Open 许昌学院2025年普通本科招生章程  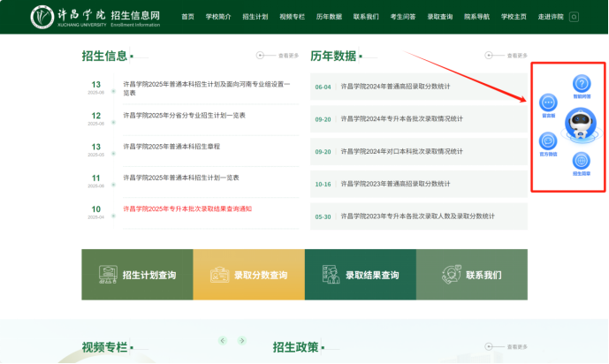[171, 147]
